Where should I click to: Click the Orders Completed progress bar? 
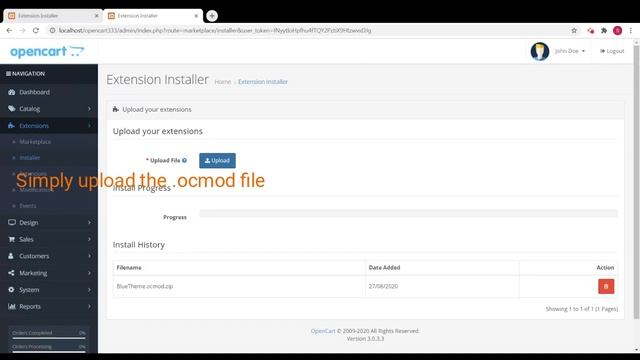pos(49,338)
